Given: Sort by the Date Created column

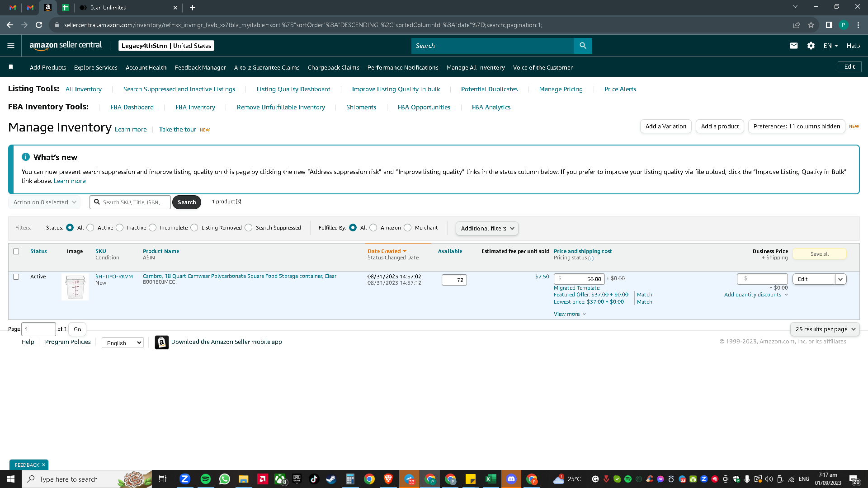Looking at the screenshot, I should pos(387,251).
